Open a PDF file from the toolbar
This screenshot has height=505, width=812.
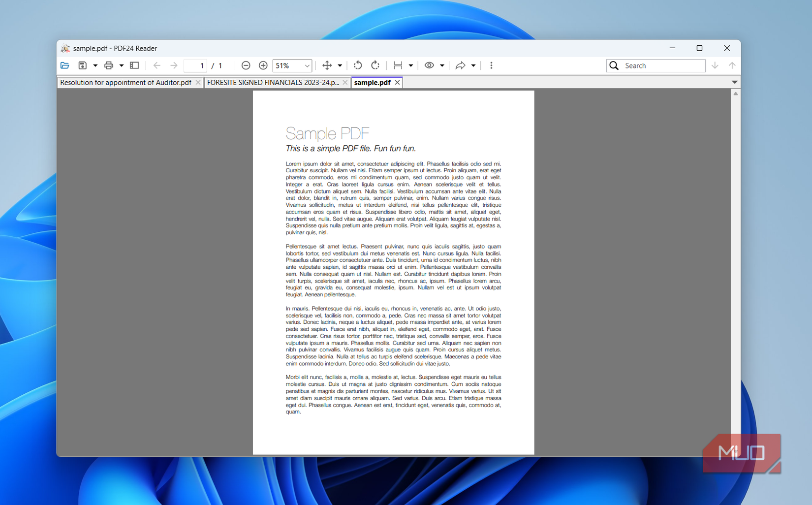[x=64, y=65]
